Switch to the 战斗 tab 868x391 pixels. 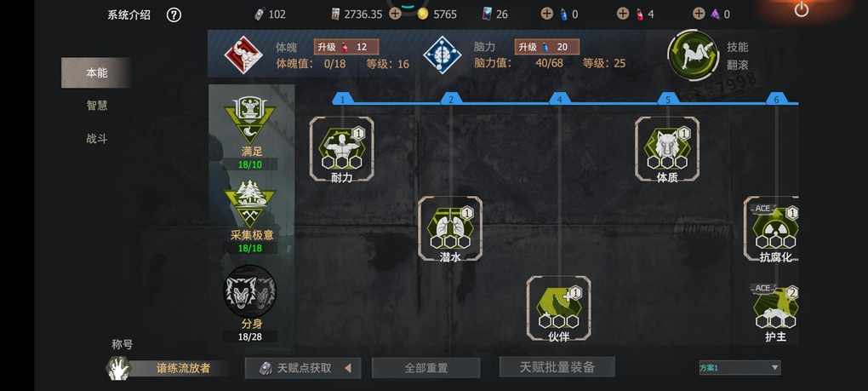click(96, 139)
